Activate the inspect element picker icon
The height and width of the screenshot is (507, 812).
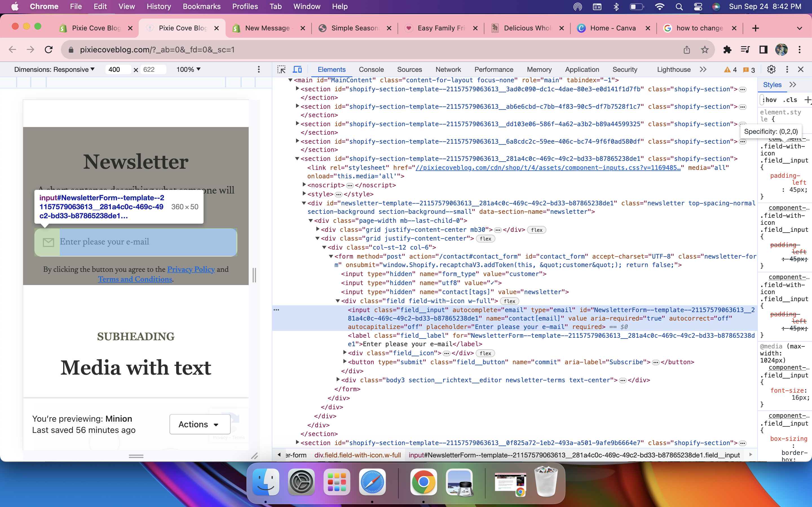pyautogui.click(x=281, y=69)
